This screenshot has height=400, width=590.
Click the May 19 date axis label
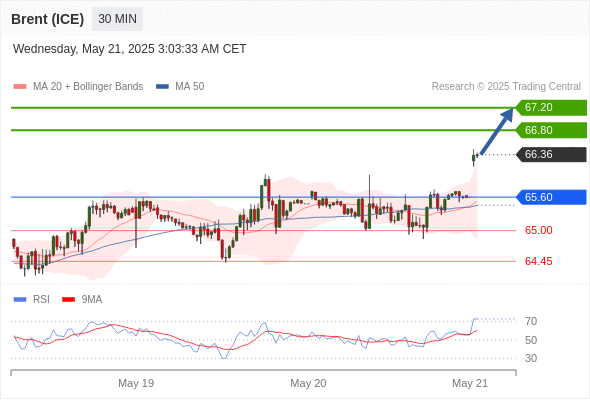(136, 383)
